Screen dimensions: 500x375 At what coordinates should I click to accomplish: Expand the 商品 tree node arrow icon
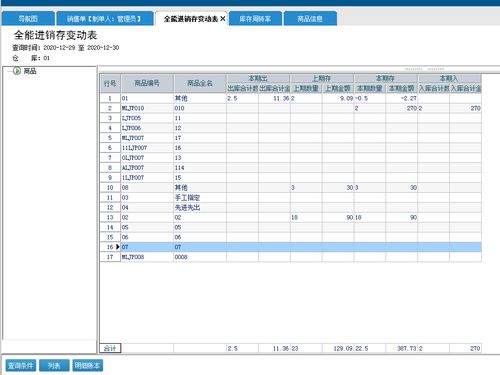coord(17,71)
